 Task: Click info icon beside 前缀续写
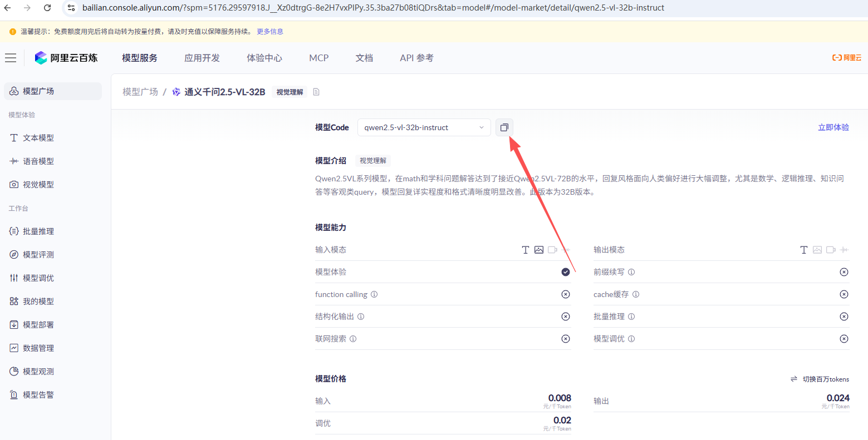click(631, 272)
